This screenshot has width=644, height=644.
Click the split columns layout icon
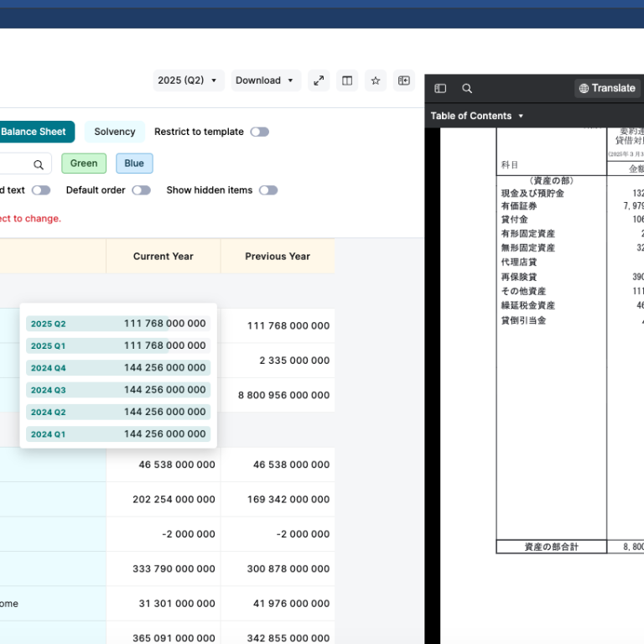347,80
